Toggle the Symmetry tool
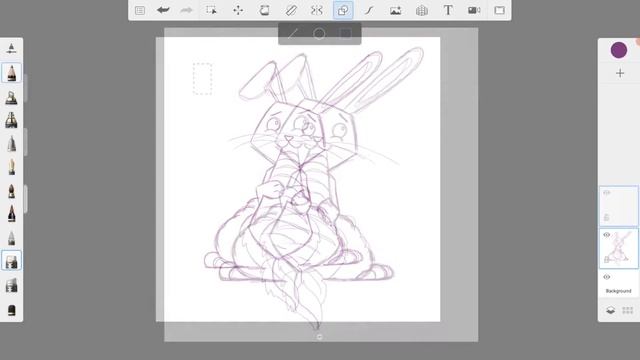640x360 pixels. coord(317,10)
